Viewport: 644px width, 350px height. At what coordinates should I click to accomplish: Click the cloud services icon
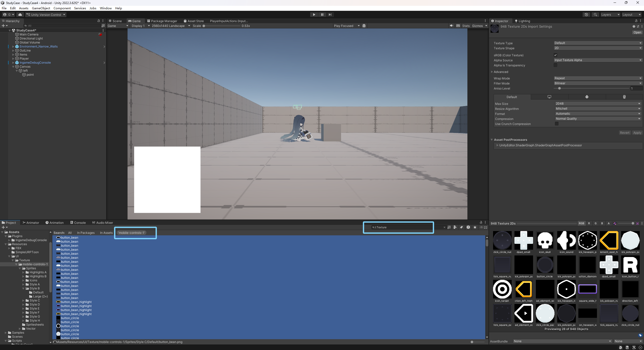tap(20, 15)
